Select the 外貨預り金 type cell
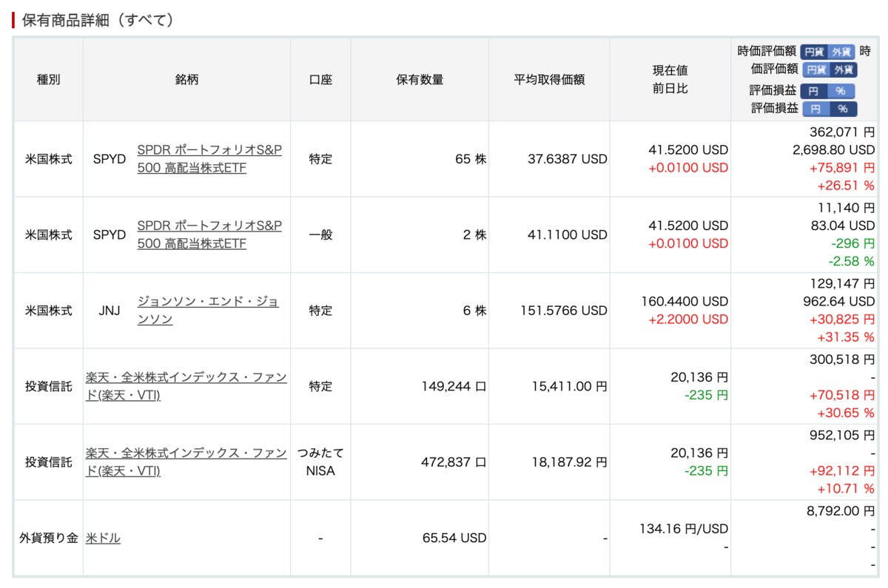The image size is (888, 588). (x=48, y=538)
